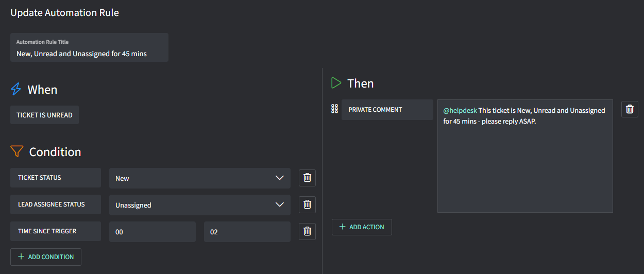
Task: Click the drag handle beside Private Comment
Action: tap(334, 109)
